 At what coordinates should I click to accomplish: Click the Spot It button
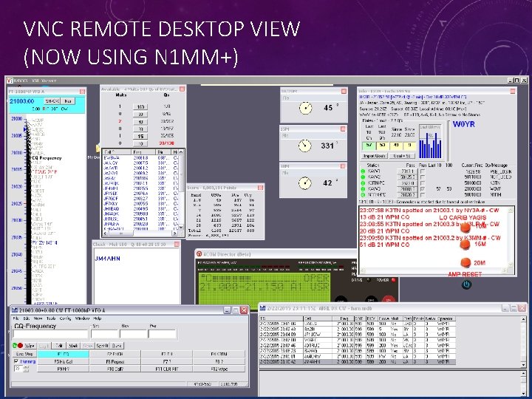pos(102,346)
